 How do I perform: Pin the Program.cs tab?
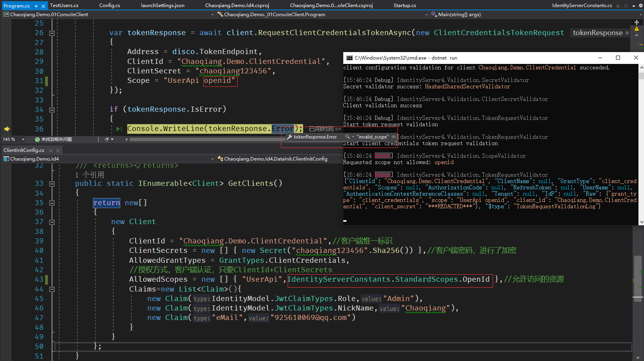(x=36, y=6)
